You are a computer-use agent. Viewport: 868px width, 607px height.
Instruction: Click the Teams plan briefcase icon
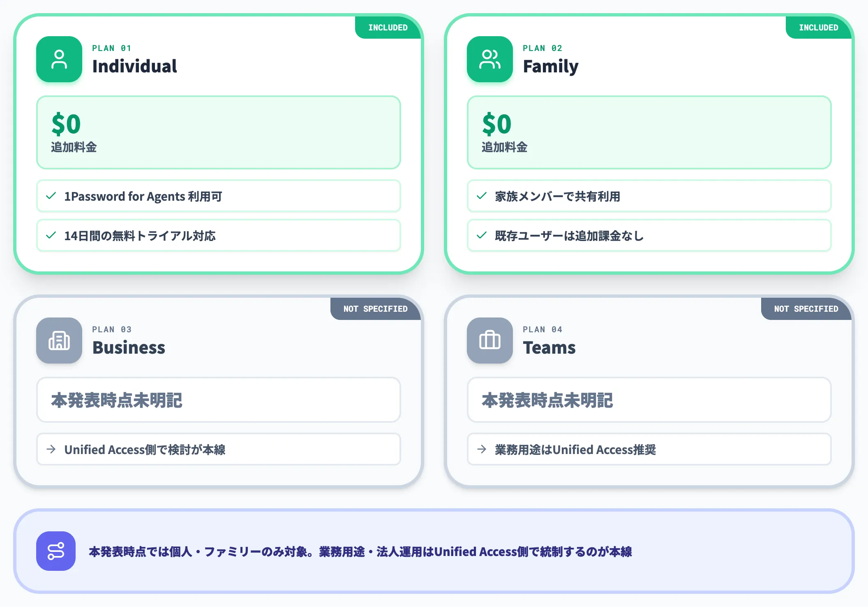pos(490,341)
